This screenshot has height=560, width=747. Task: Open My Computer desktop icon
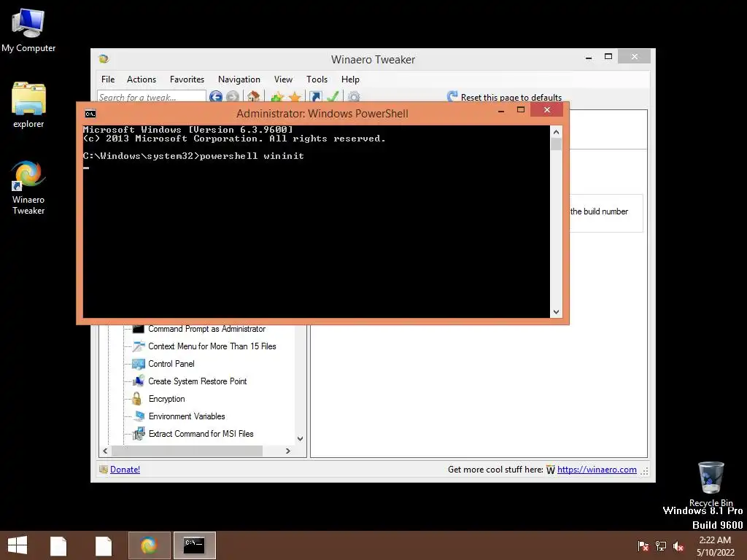coord(28,30)
